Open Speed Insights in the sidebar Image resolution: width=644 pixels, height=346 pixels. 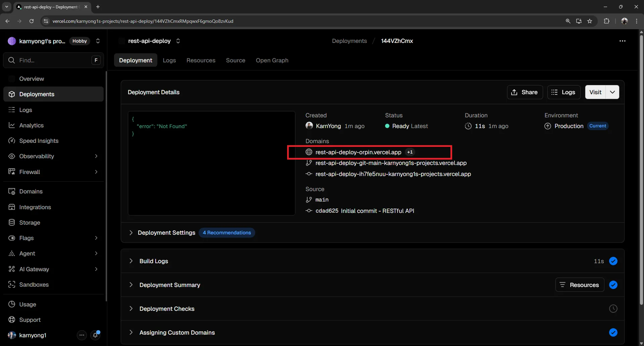click(x=39, y=141)
